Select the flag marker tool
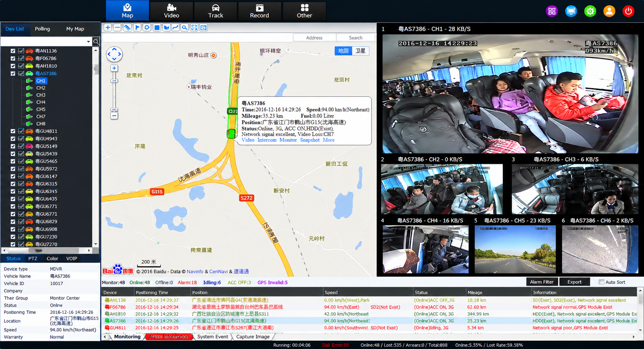This screenshot has height=349, width=644. [137, 28]
